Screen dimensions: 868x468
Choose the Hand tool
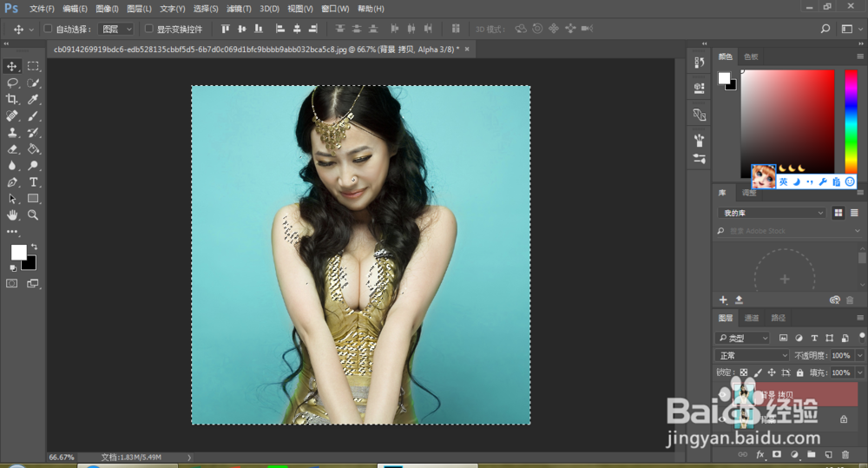tap(12, 214)
